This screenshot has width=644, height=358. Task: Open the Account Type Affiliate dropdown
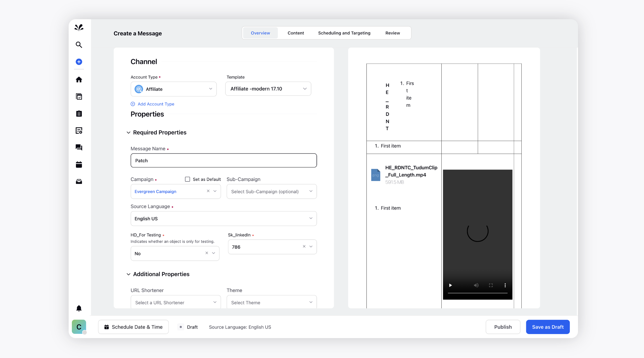[x=174, y=89]
